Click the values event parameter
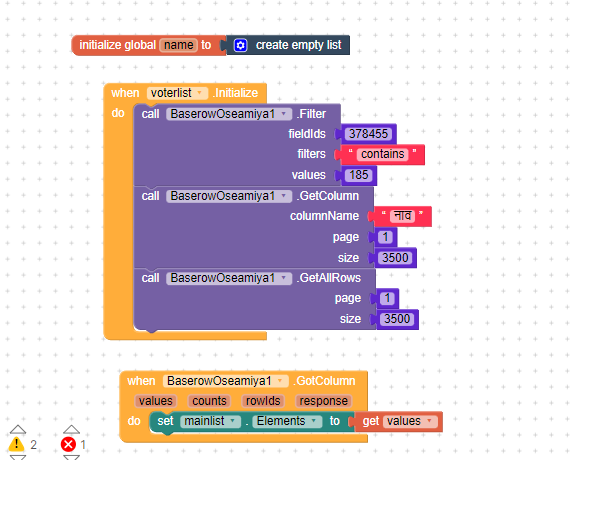The image size is (612, 508). (156, 401)
